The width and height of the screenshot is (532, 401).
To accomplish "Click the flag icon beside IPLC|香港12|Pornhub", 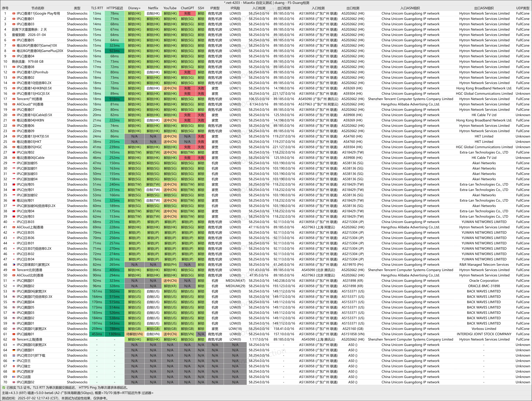I will pos(14,72).
